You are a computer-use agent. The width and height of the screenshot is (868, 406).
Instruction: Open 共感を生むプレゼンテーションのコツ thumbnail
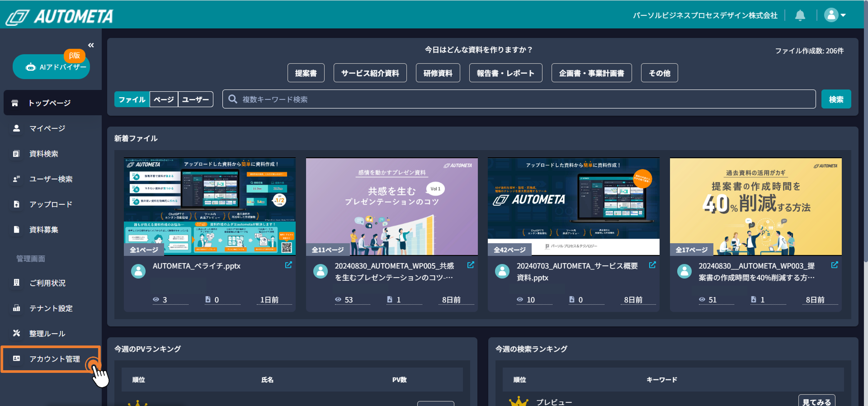tap(392, 206)
